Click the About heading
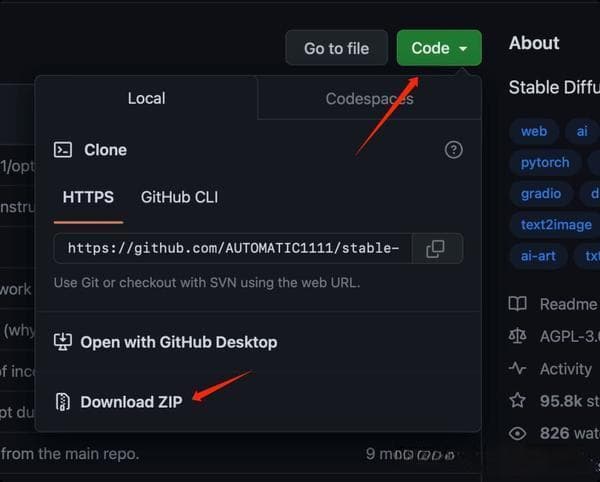 click(534, 43)
